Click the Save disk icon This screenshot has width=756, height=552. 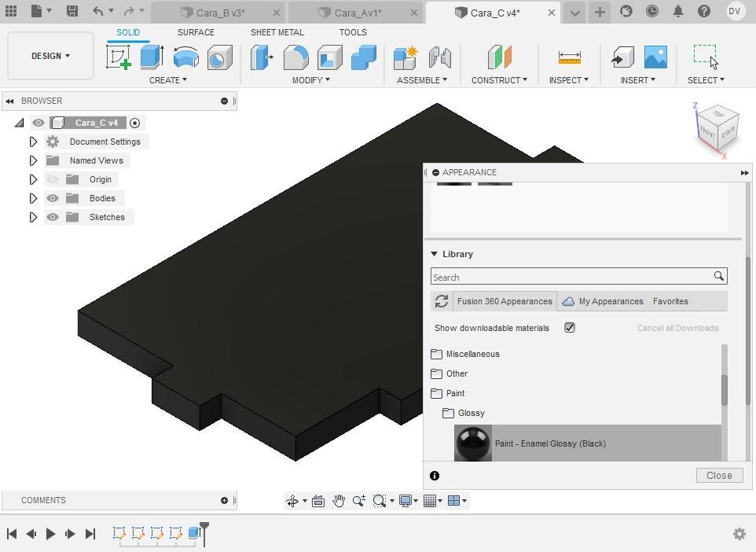coord(72,11)
